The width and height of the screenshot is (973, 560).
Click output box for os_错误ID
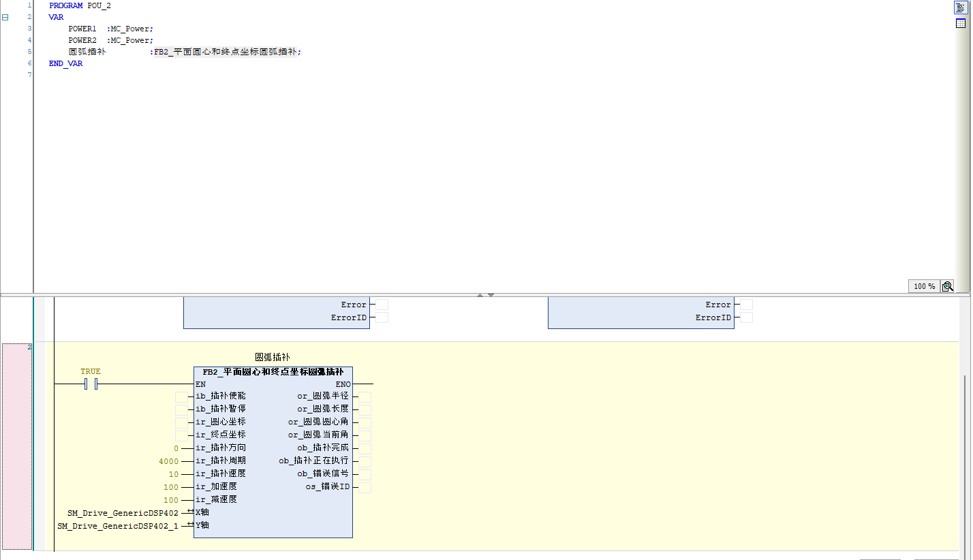(365, 488)
